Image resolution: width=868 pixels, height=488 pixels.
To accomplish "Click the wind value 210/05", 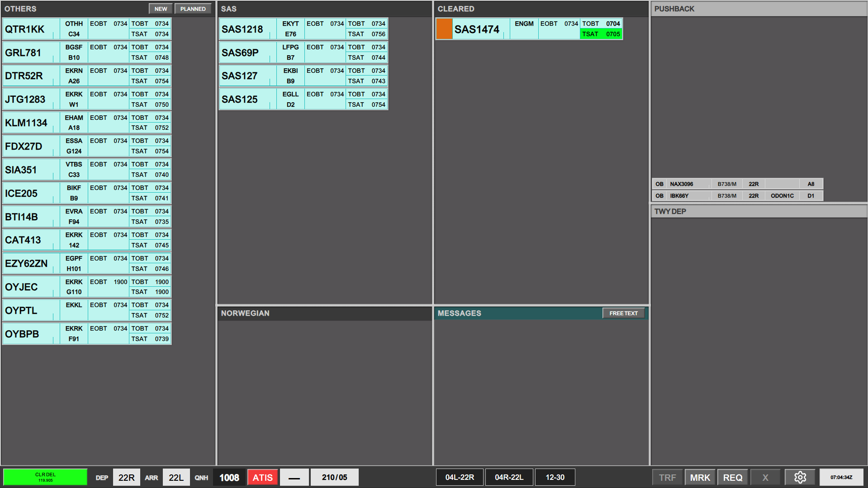I will [x=334, y=477].
